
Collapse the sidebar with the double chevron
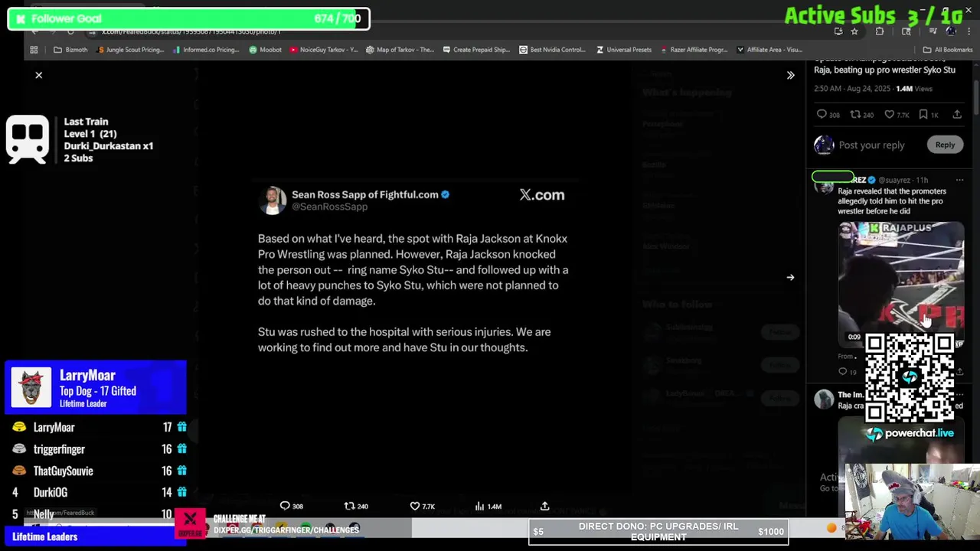[x=790, y=75]
